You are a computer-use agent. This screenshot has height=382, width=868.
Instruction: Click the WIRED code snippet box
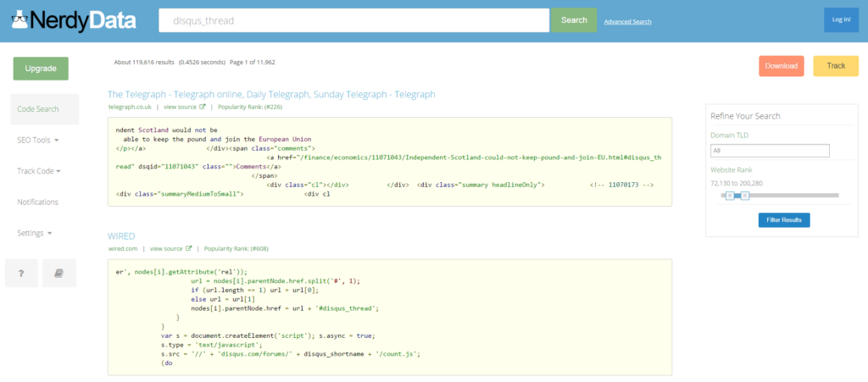click(390, 318)
